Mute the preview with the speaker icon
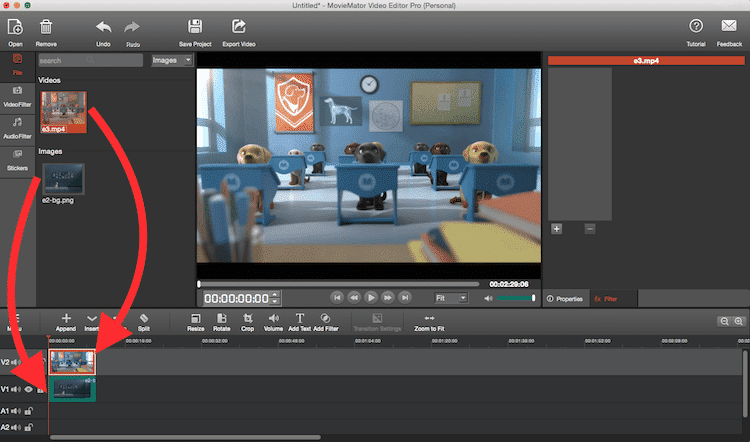Screen dimensions: 750x442 [488, 298]
